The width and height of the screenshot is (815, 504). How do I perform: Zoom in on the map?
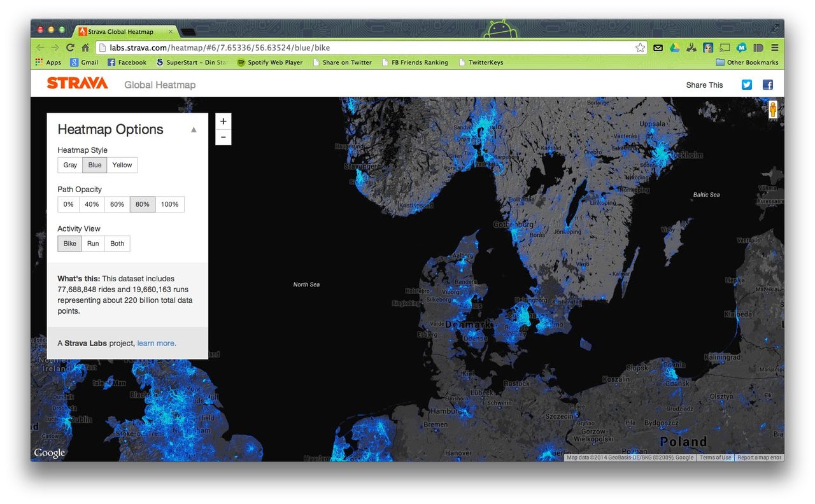pyautogui.click(x=223, y=121)
